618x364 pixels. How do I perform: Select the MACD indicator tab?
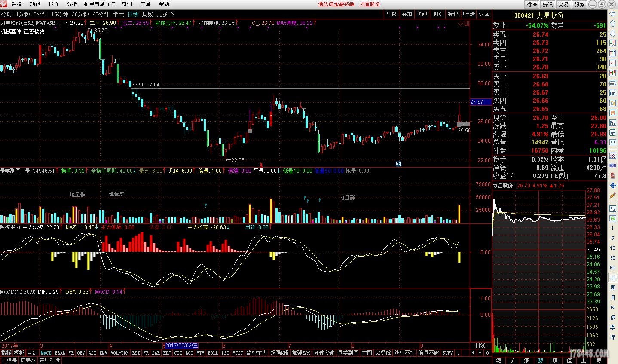pos(46,353)
